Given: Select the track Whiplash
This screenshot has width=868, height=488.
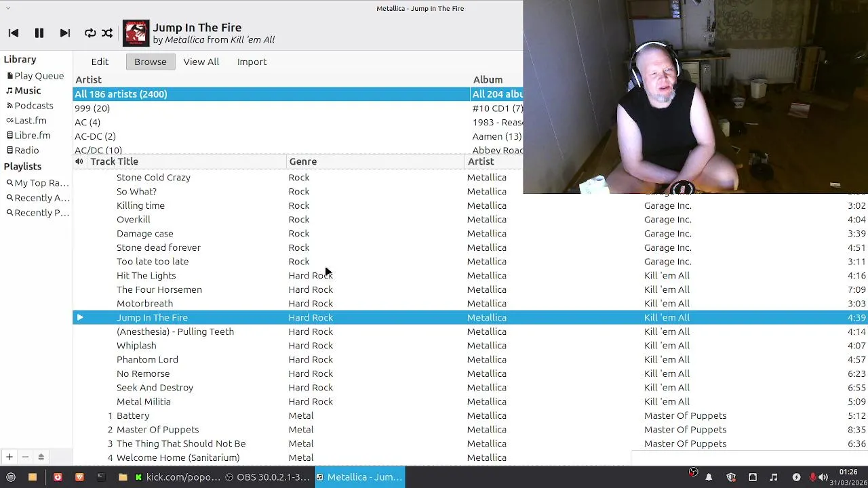Looking at the screenshot, I should 136,346.
